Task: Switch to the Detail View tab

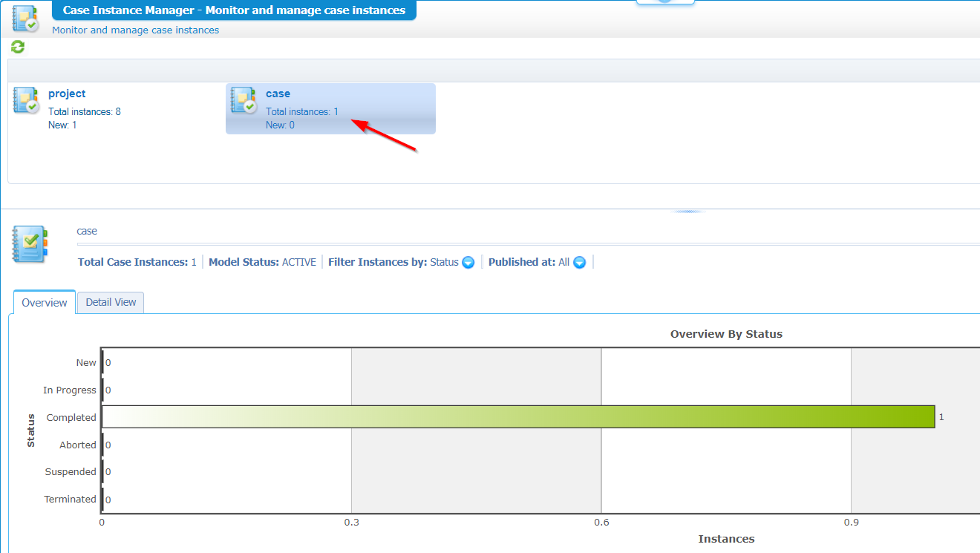Action: click(x=111, y=302)
